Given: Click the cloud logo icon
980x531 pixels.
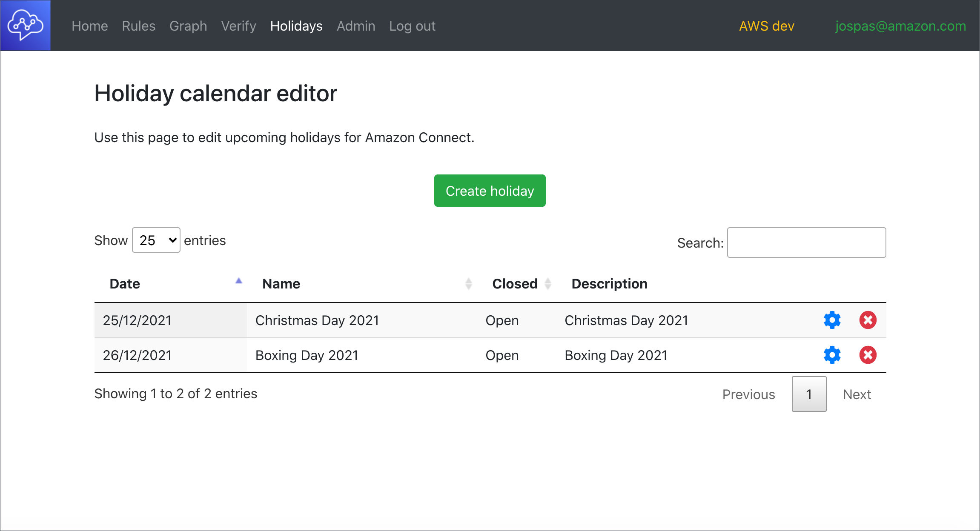Looking at the screenshot, I should (26, 26).
